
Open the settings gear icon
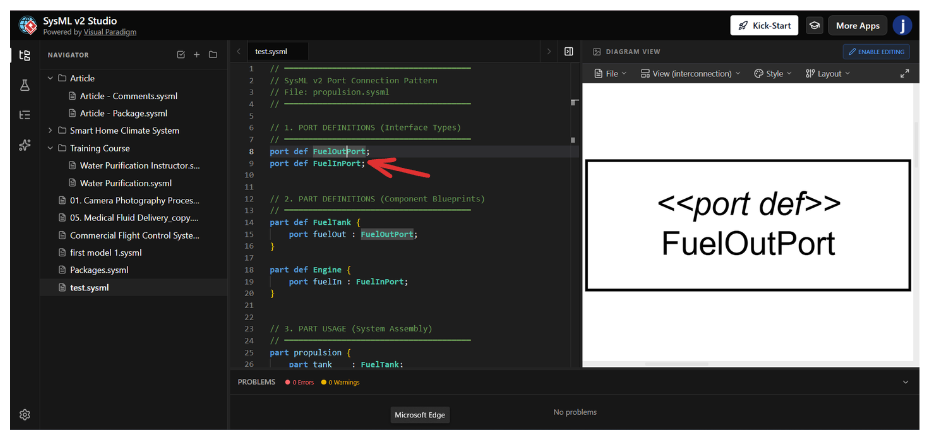[x=24, y=415]
